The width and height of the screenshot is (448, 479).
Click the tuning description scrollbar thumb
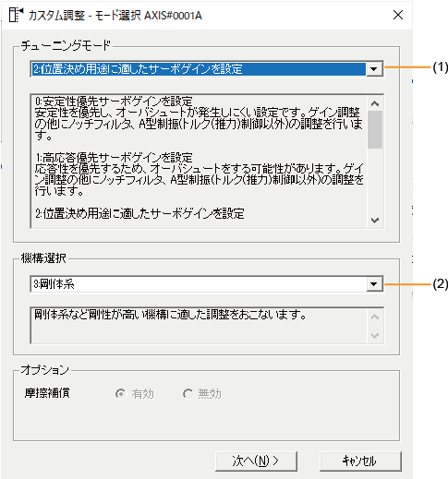pos(375,129)
